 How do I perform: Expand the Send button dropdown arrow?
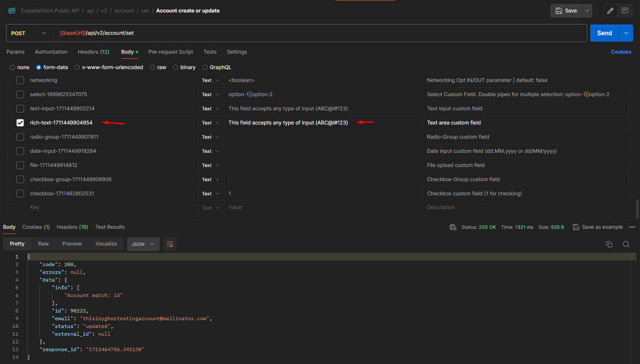[x=626, y=33]
